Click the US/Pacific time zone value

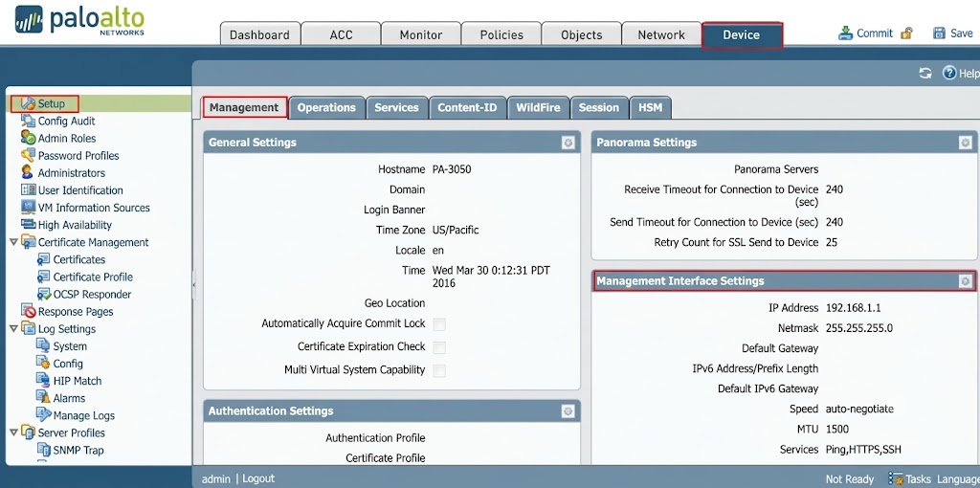coord(455,230)
